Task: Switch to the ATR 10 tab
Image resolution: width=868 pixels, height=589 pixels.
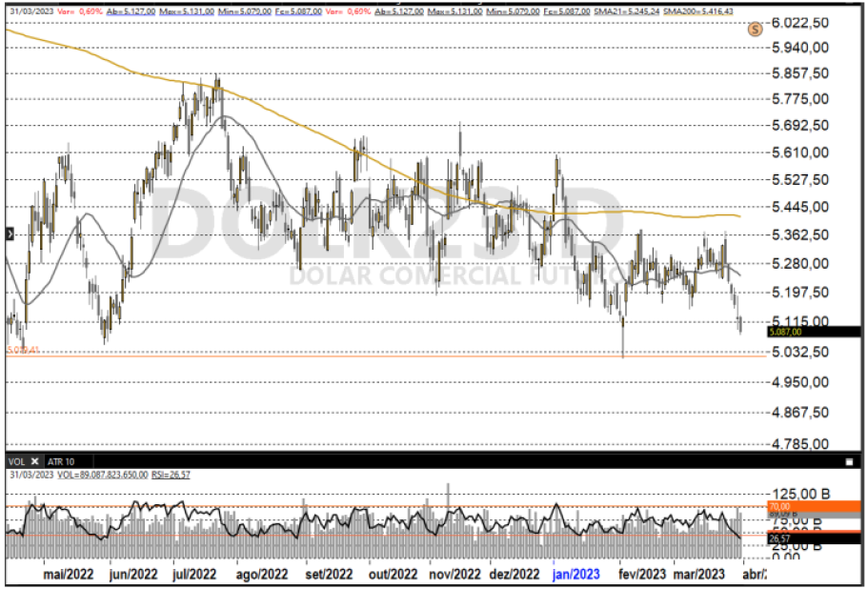Action: (x=61, y=460)
